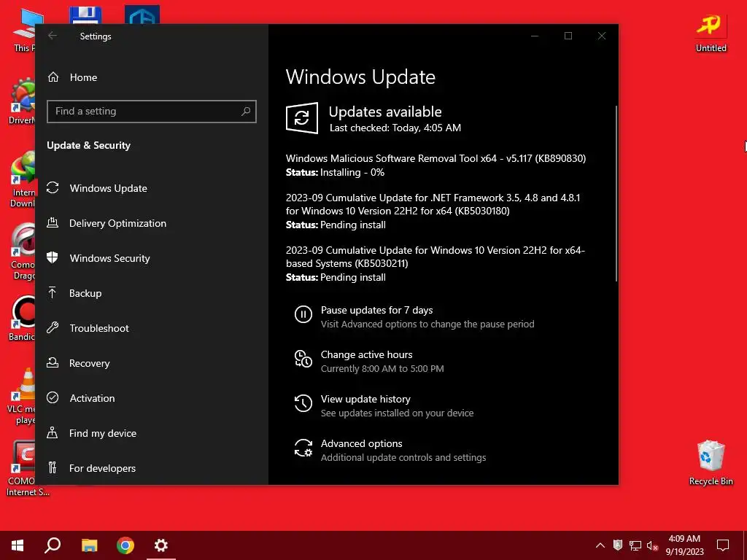Viewport: 747px width, 560px height.
Task: Click the Find a setting search box
Action: coord(152,112)
